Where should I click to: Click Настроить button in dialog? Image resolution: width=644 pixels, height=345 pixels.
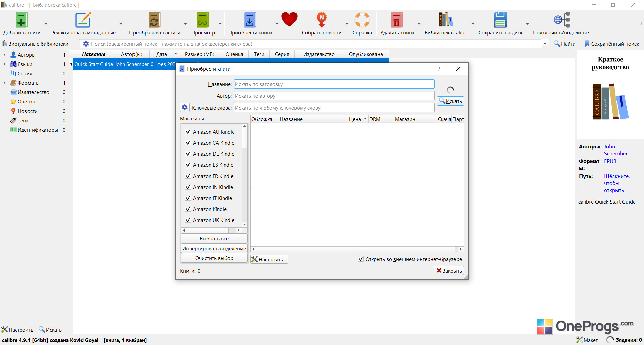click(x=269, y=259)
